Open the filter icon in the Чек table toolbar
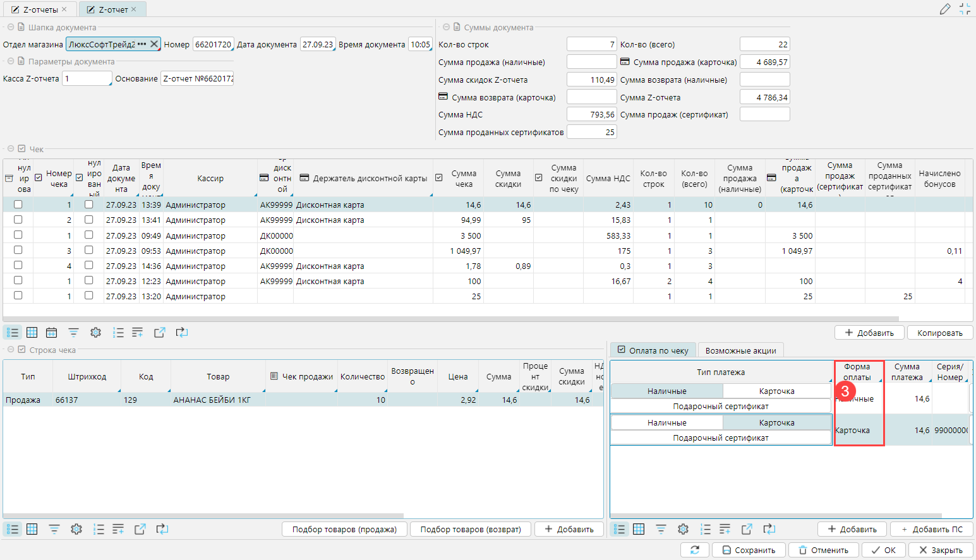The image size is (976, 560). [73, 333]
